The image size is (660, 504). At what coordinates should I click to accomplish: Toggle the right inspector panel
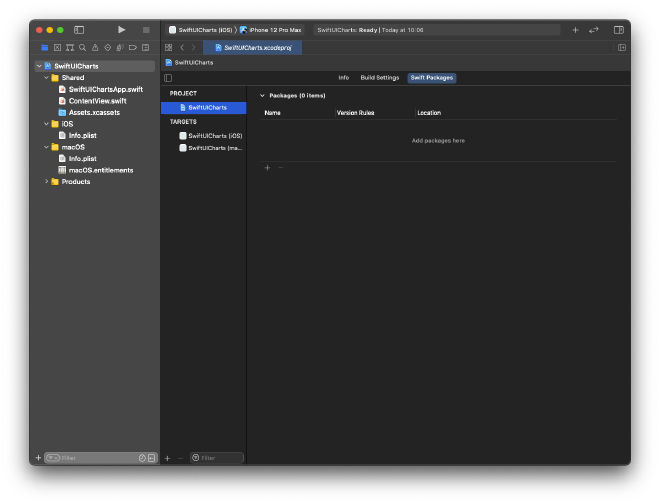click(x=618, y=30)
